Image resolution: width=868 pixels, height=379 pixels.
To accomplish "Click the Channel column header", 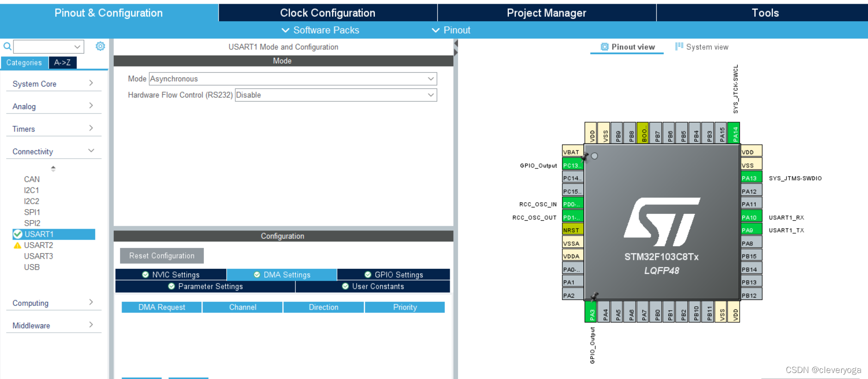I will point(243,307).
